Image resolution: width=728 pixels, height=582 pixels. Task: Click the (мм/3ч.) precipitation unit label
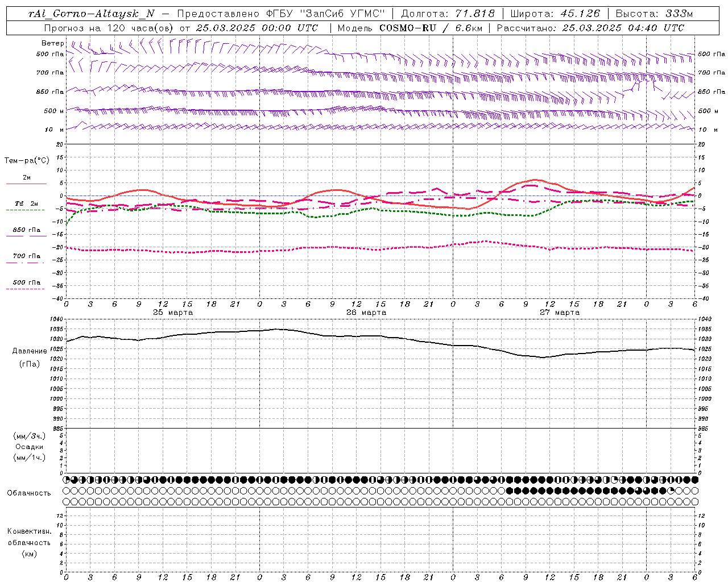click(30, 436)
